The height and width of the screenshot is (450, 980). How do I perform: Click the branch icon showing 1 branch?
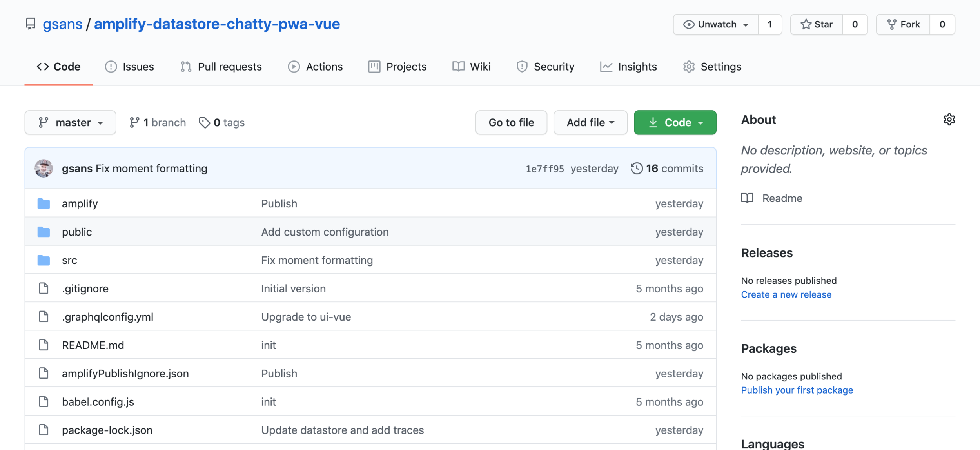134,123
